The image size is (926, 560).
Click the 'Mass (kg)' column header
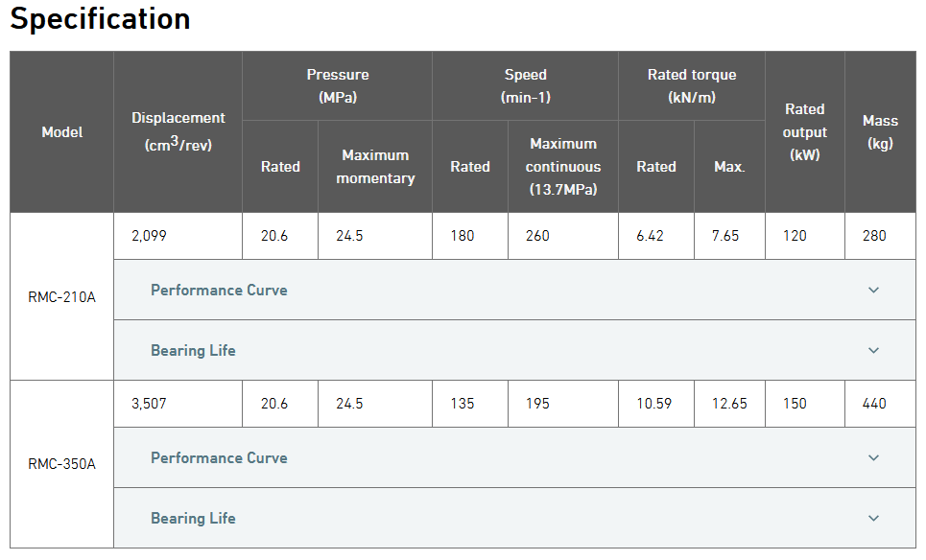881,132
